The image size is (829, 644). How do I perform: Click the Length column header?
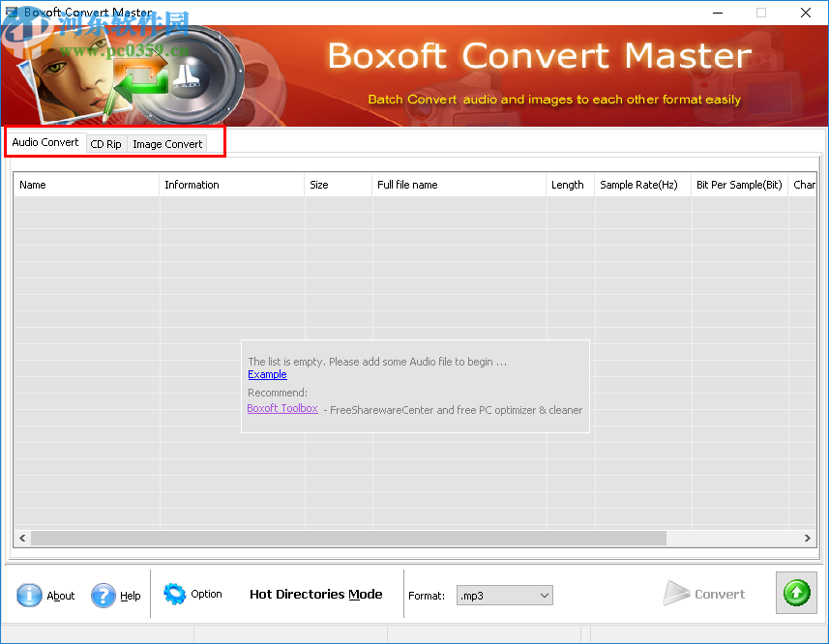[569, 184]
